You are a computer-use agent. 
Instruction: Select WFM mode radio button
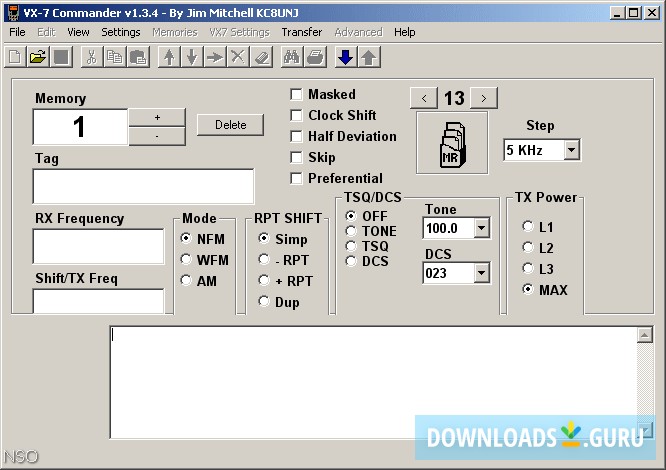pos(186,259)
